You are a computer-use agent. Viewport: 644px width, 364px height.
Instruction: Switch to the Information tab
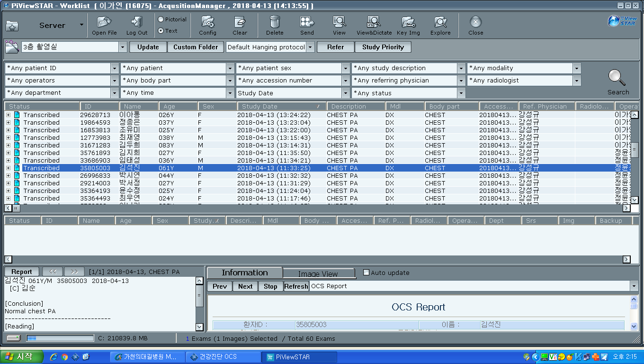(245, 273)
